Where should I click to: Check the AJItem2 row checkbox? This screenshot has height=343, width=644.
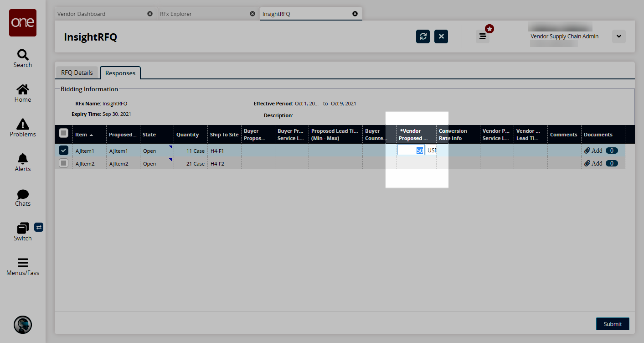click(64, 163)
